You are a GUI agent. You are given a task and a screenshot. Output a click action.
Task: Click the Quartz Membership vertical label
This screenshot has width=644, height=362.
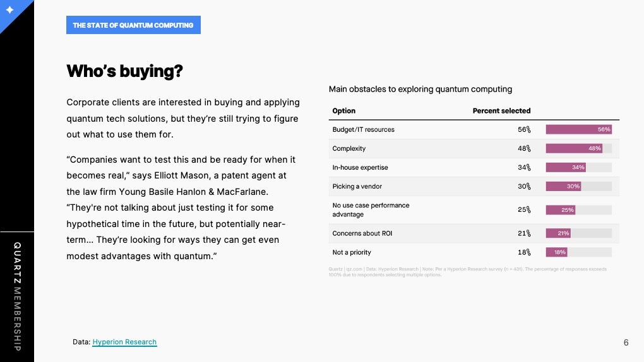17,296
